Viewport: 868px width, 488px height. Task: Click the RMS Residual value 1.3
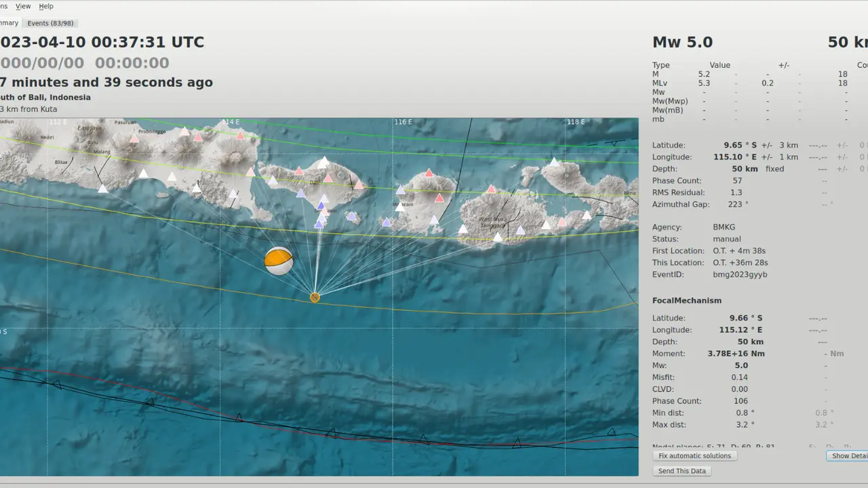[x=736, y=192]
